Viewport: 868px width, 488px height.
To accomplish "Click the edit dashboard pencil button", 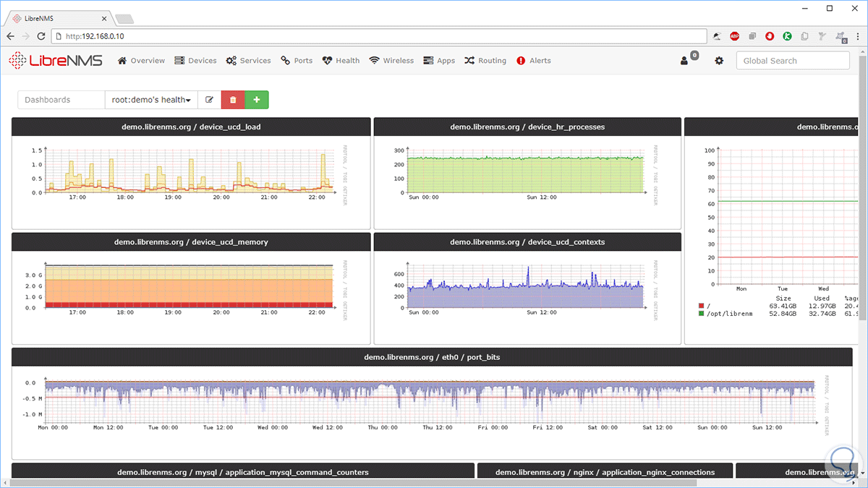I will pyautogui.click(x=210, y=100).
